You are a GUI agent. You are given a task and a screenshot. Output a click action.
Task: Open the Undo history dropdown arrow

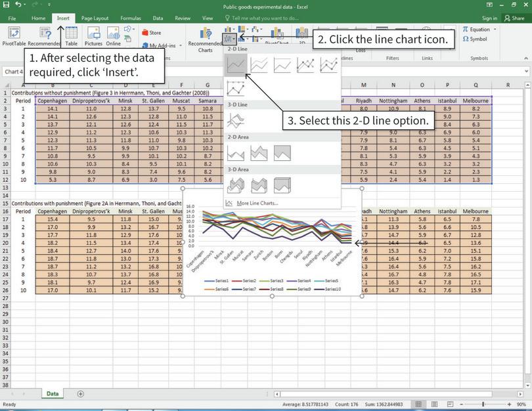[24, 5]
